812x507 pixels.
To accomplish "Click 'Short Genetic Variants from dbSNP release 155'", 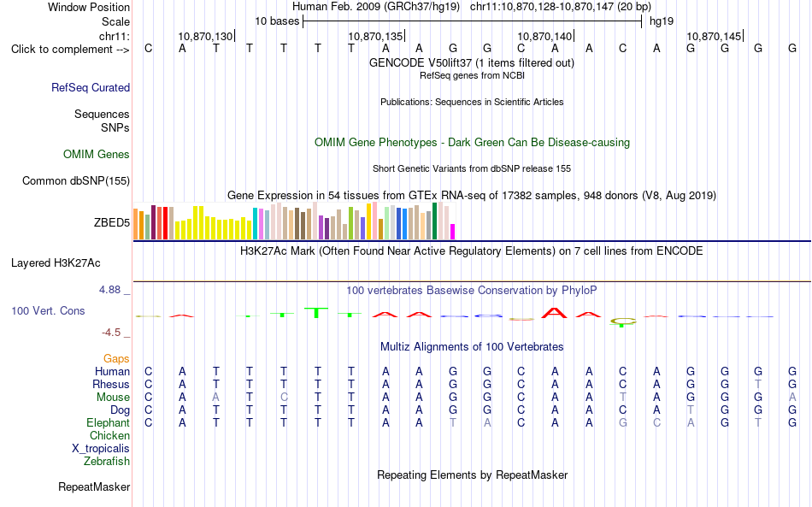I will click(x=472, y=168).
